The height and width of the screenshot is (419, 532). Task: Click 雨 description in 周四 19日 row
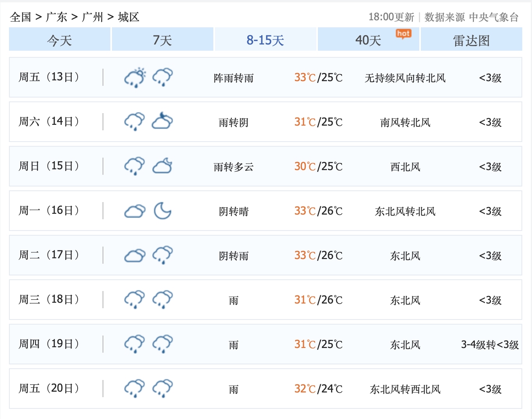point(234,345)
